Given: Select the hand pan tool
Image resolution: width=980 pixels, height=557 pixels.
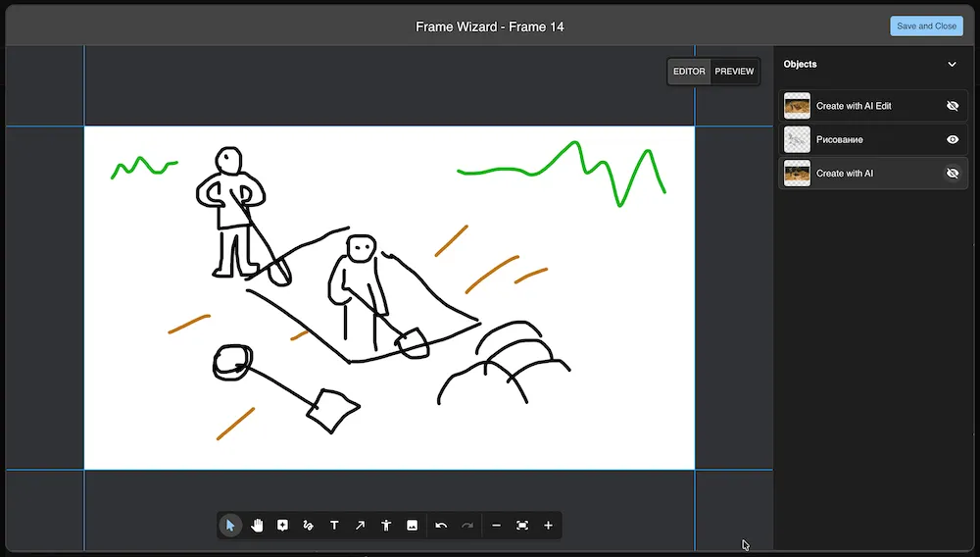Looking at the screenshot, I should 257,526.
